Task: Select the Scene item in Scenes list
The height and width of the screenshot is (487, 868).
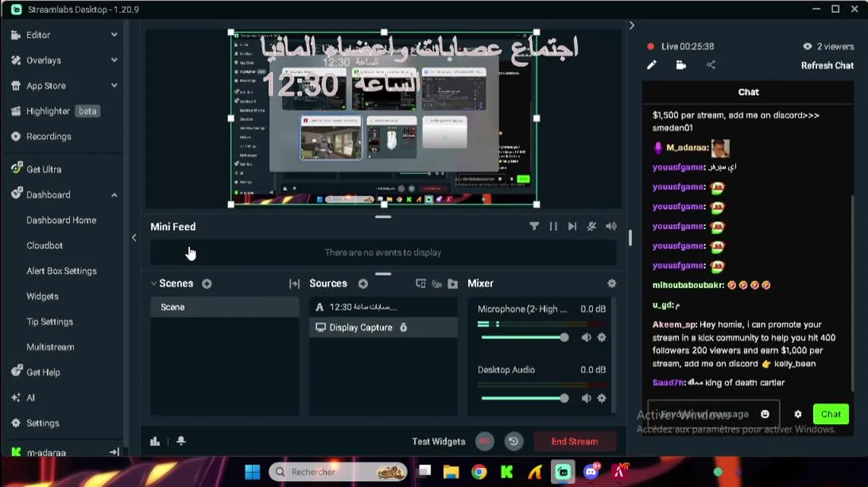Action: pos(224,307)
